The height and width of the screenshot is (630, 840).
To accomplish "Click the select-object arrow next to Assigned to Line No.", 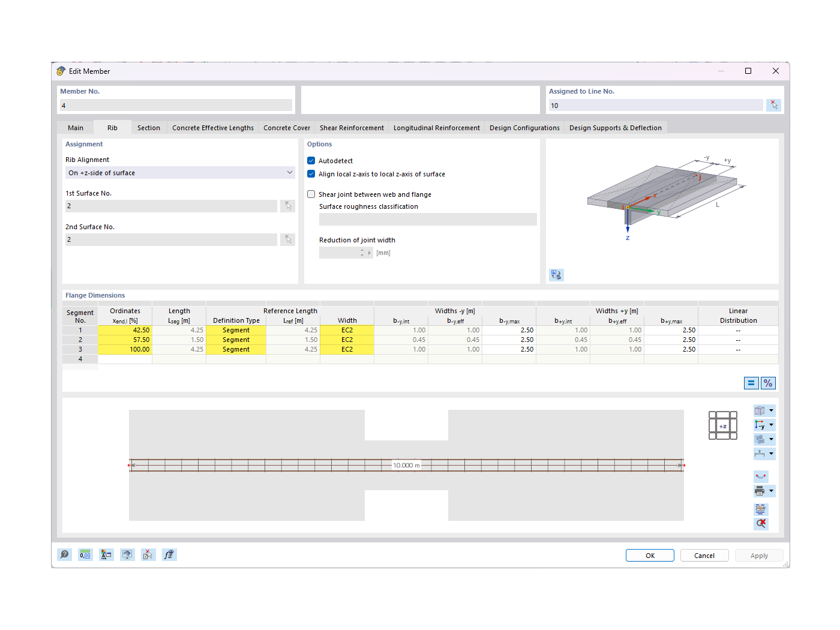I will 773,104.
